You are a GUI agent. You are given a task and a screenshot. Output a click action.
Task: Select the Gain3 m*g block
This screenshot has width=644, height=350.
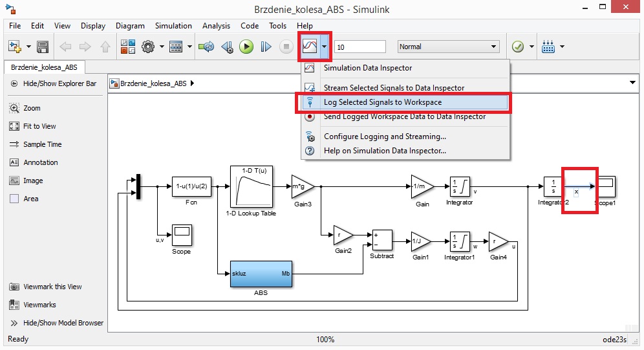coord(303,186)
